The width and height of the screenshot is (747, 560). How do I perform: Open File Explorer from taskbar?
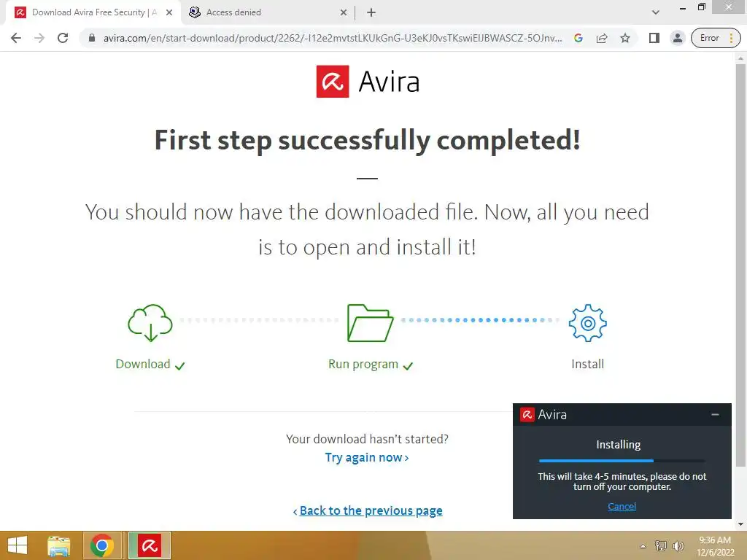(x=58, y=545)
